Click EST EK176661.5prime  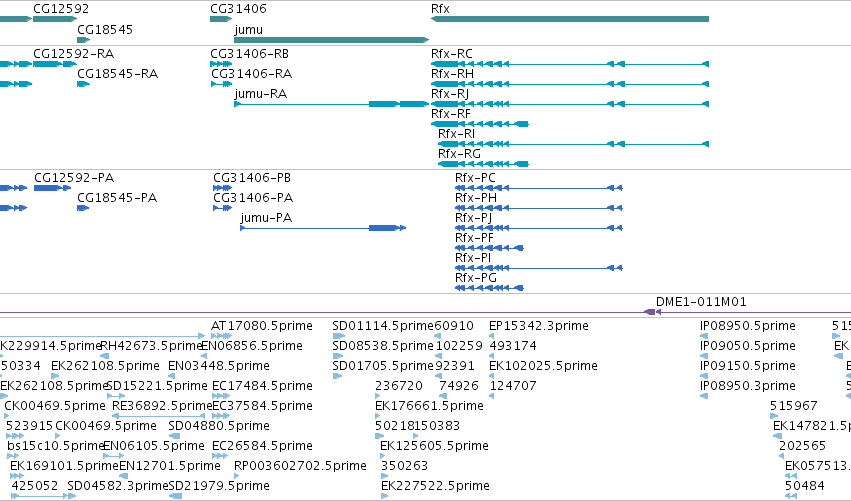pyautogui.click(x=429, y=406)
